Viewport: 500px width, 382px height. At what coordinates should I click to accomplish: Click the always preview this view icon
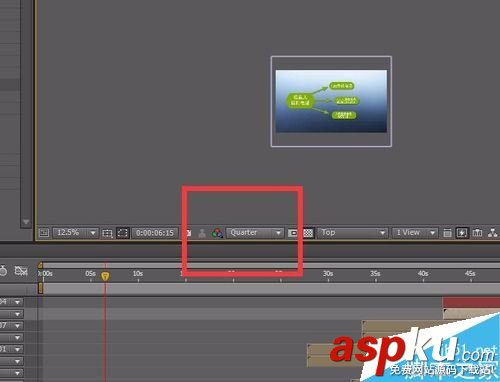click(44, 233)
